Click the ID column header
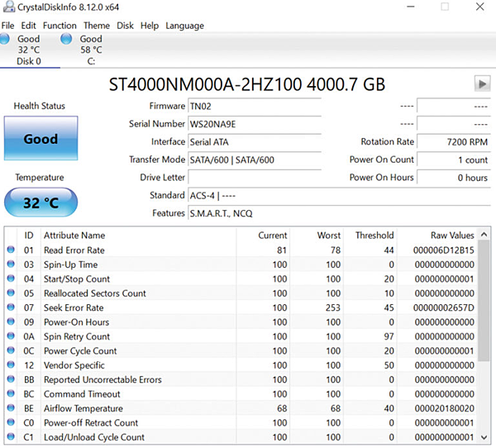The image size is (496, 448). pyautogui.click(x=29, y=236)
